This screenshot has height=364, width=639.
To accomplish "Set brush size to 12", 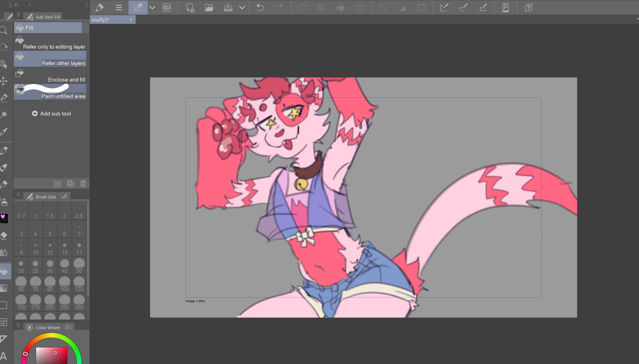I will pyautogui.click(x=50, y=248).
